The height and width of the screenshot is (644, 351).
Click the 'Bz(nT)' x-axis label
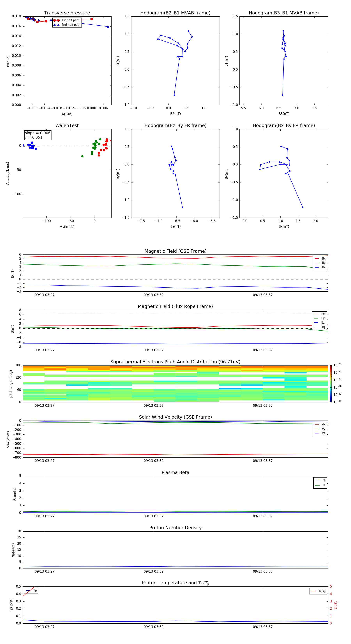click(x=175, y=227)
